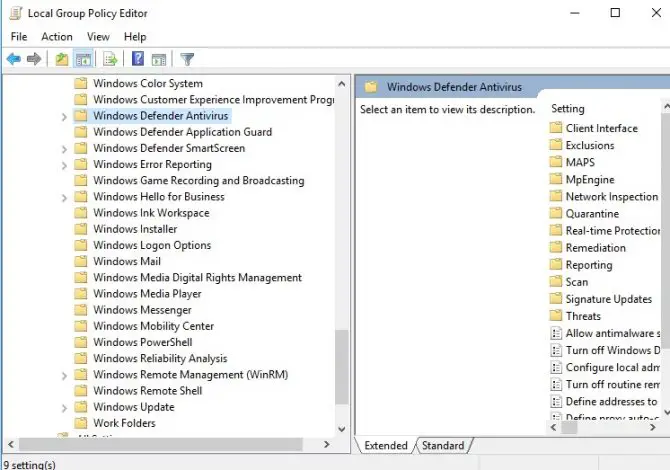Click the Export List toolbar icon
Viewport: 670px width, 470px height.
pyautogui.click(x=110, y=59)
